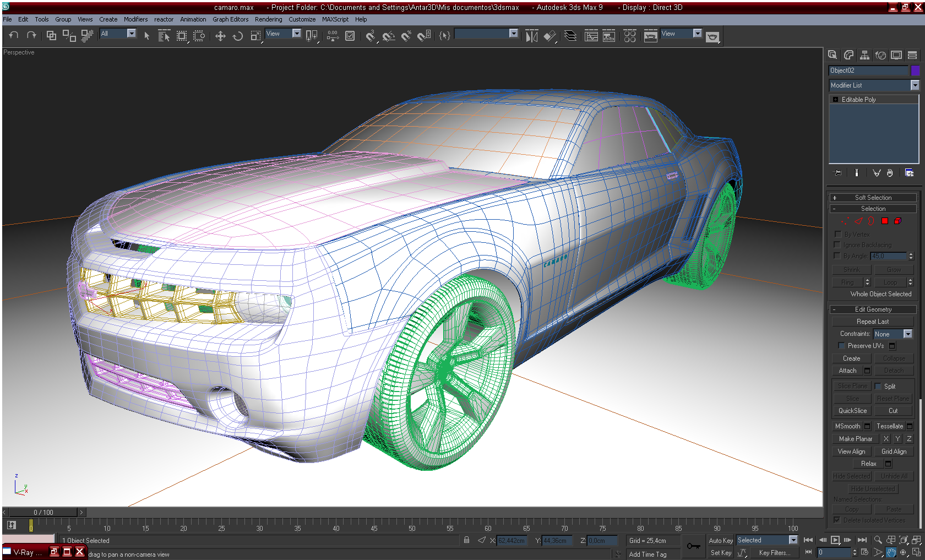Screen dimensions: 925x560
Task: Open the Graph Editors menu
Action: 230,19
